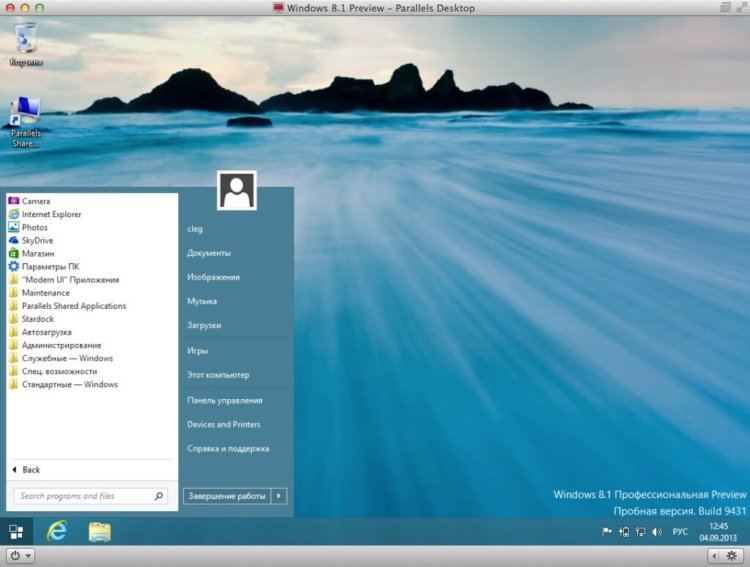This screenshot has width=750, height=567.
Task: Click the Завершение работы button
Action: tap(227, 496)
